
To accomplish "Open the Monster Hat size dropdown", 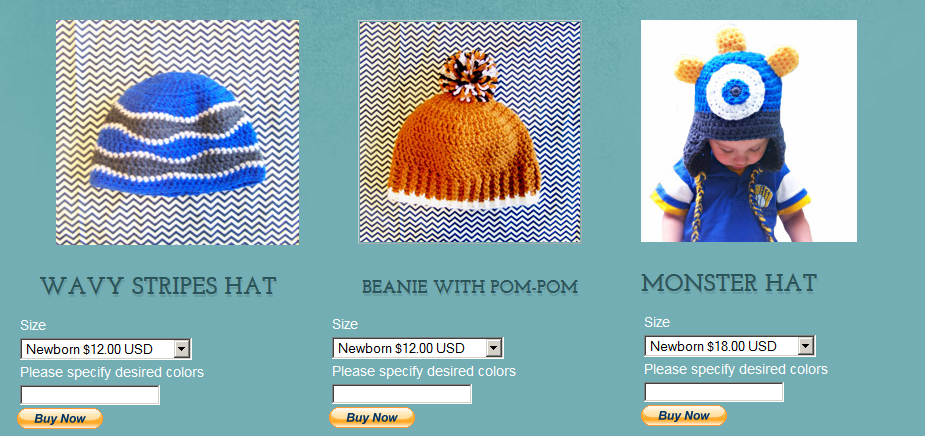I will click(730, 346).
